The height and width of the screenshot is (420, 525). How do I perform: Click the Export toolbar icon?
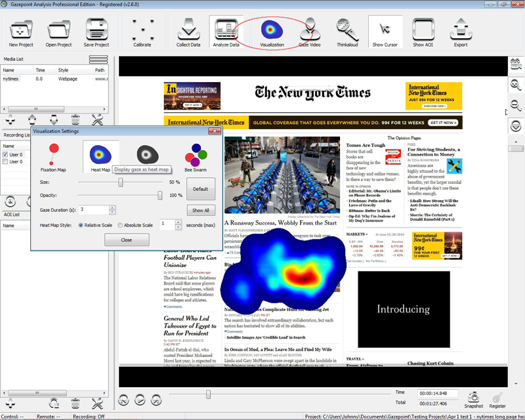(x=461, y=33)
